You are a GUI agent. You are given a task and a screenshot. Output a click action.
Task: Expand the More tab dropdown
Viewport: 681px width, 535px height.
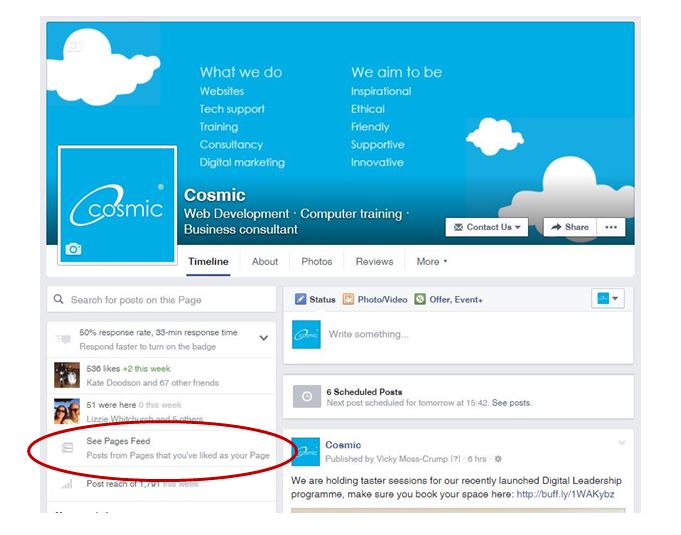(x=432, y=261)
